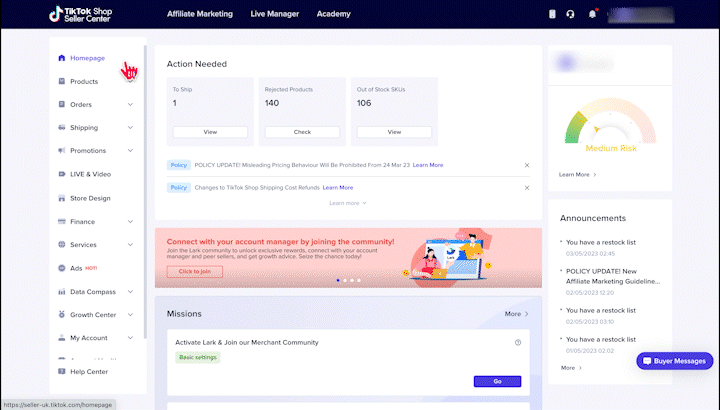
Task: Dismiss the Misleading Pricing policy notice
Action: click(527, 165)
